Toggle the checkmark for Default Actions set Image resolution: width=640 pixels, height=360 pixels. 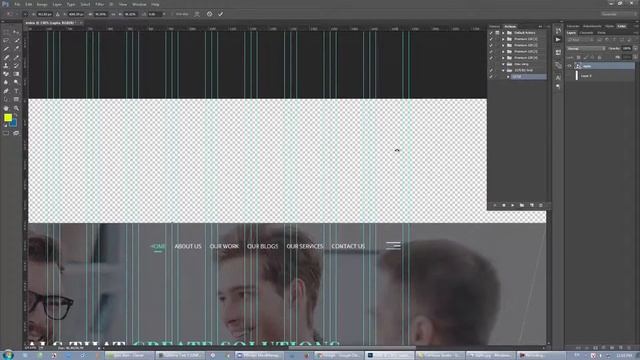pyautogui.click(x=491, y=33)
